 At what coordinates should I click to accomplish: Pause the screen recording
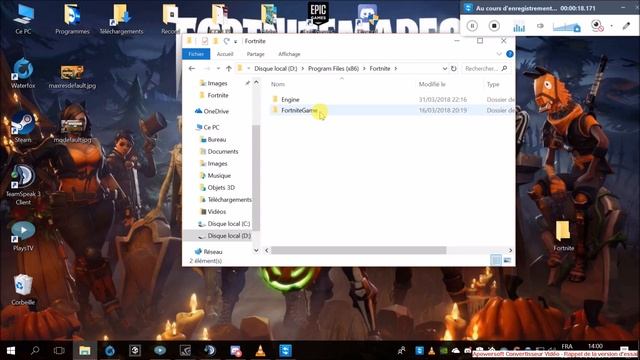tap(472, 26)
